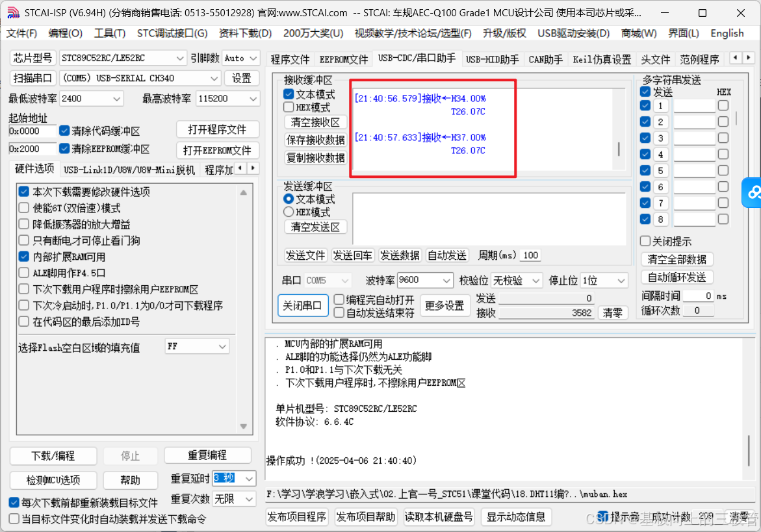Screen dimensions: 761x532
Task: Click 检测MCU选项 button
Action: [53, 480]
